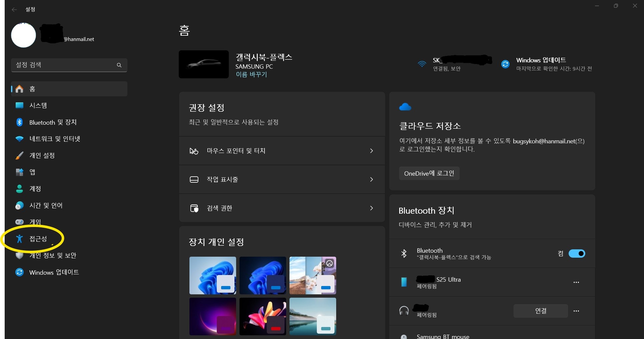Click the PC wallpaper preview image
This screenshot has height=339, width=644.
[204, 64]
